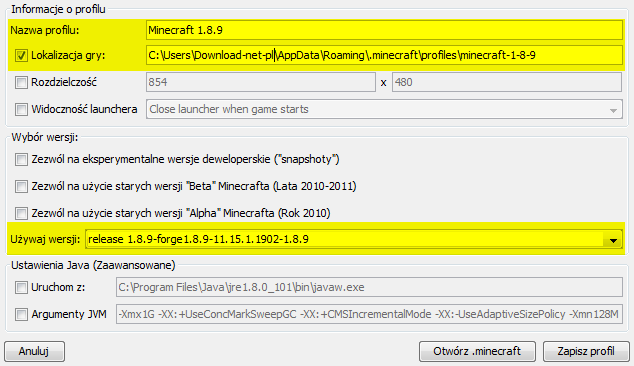Click the JVM arguments text field

pos(369,314)
